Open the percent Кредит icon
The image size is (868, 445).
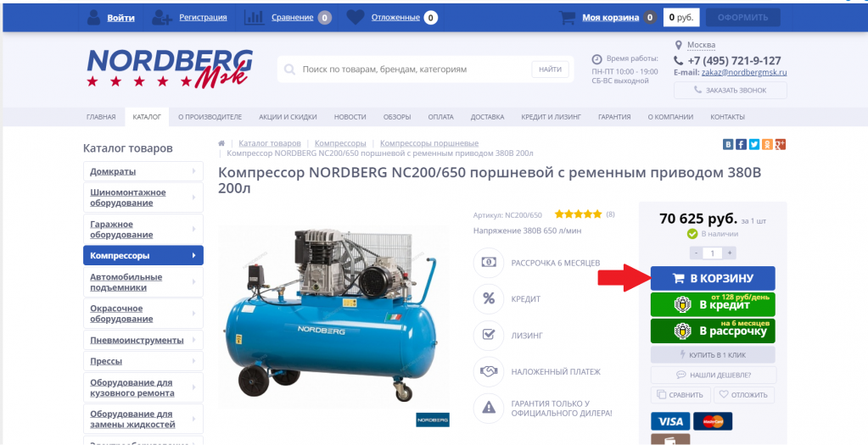pyautogui.click(x=488, y=298)
